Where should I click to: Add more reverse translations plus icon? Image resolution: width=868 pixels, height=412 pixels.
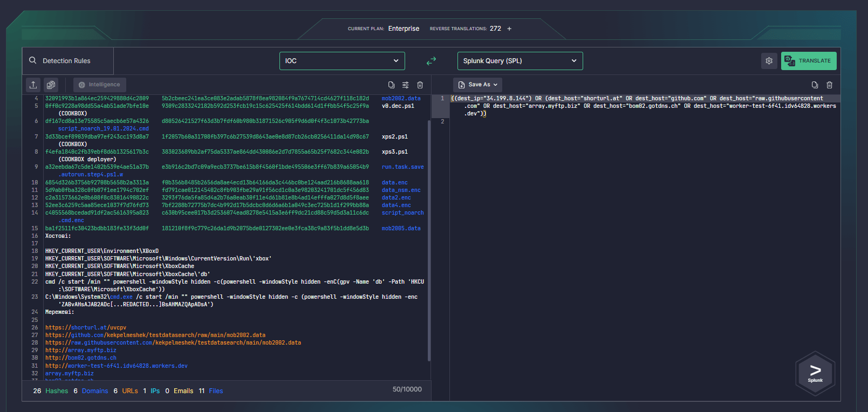(509, 29)
